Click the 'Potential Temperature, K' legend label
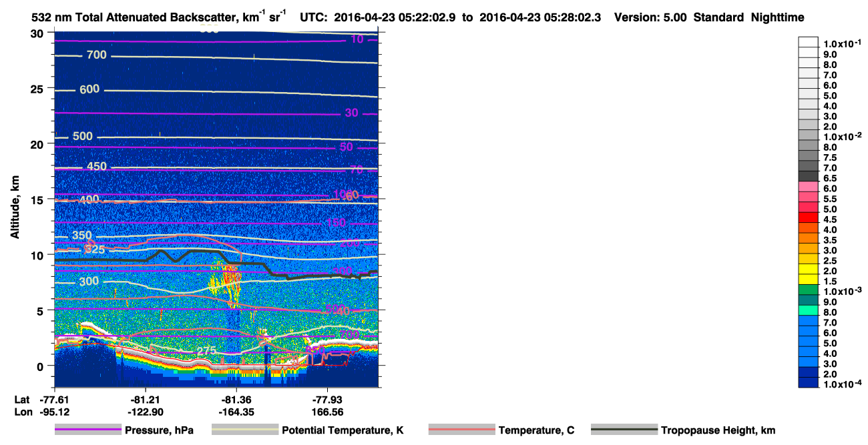The image size is (868, 445). pos(343,430)
